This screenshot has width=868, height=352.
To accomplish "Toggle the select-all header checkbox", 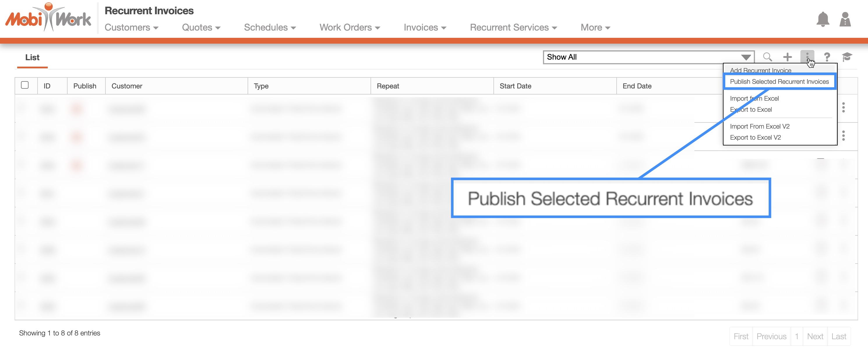I will pos(24,85).
